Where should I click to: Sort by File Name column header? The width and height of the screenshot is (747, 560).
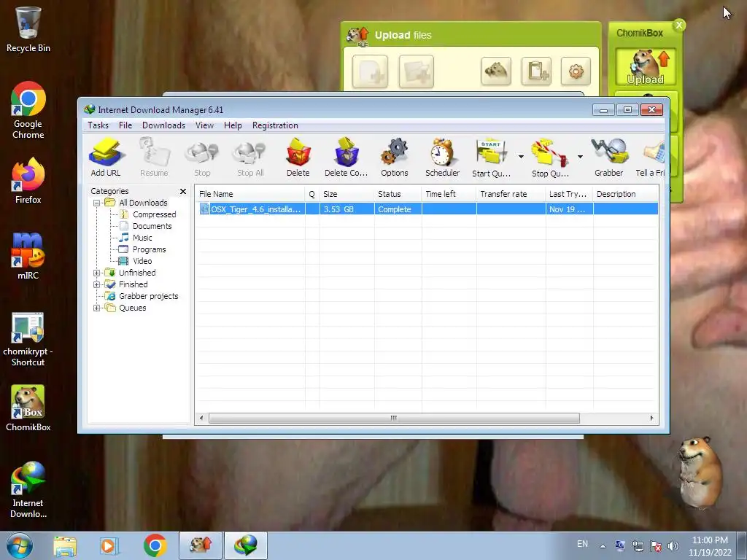[250, 194]
